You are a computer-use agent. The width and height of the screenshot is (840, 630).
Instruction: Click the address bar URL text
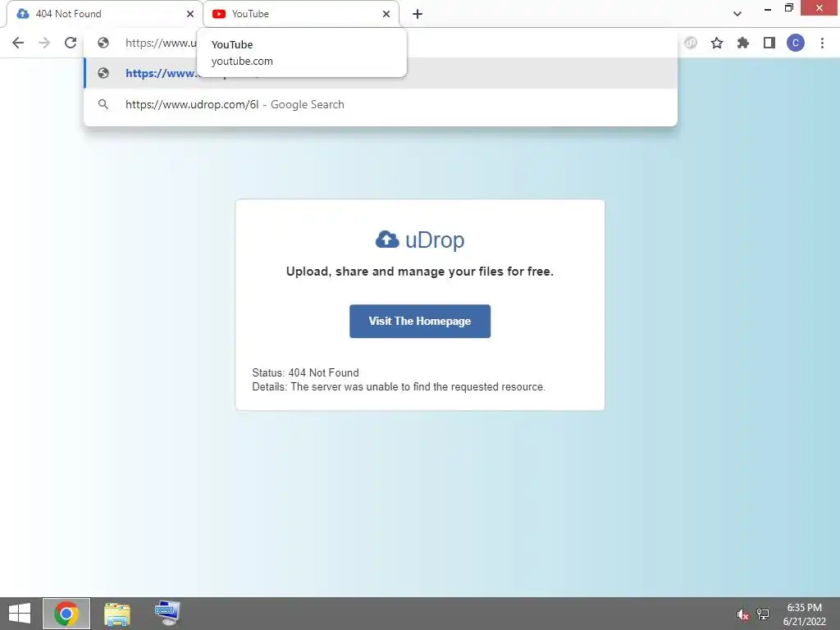(x=161, y=43)
